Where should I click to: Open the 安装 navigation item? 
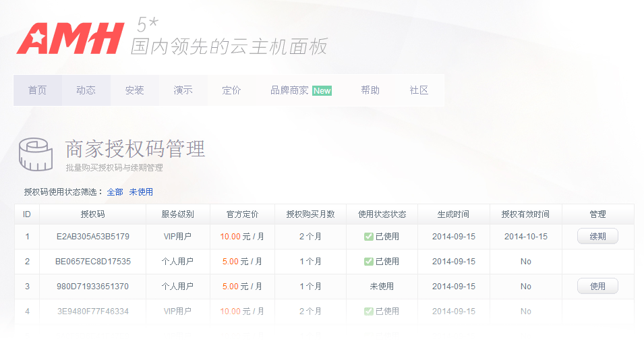point(134,90)
